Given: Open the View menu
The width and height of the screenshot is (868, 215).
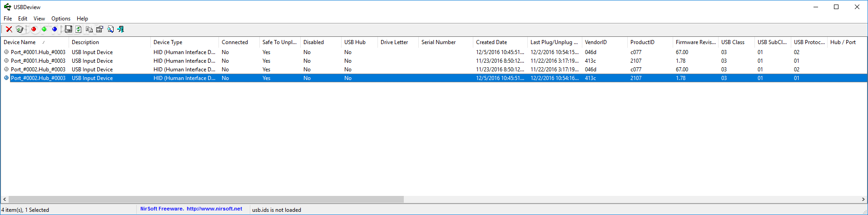Looking at the screenshot, I should (39, 19).
